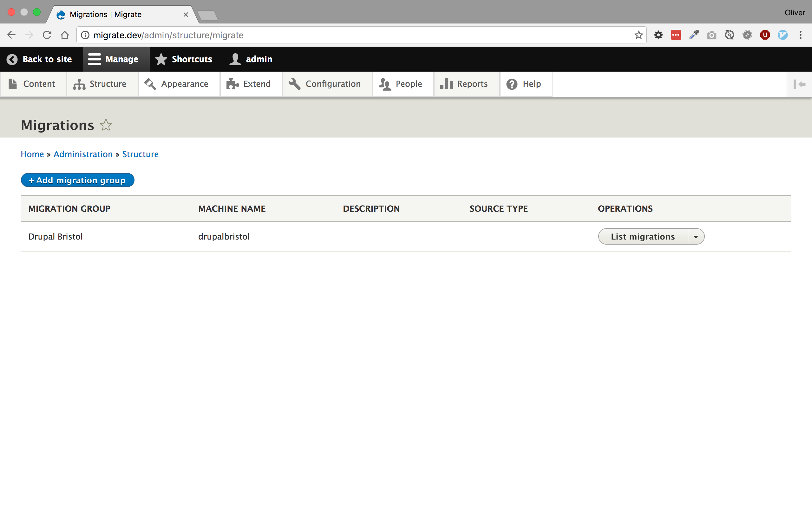
Task: Click the List migrations button
Action: click(x=642, y=237)
